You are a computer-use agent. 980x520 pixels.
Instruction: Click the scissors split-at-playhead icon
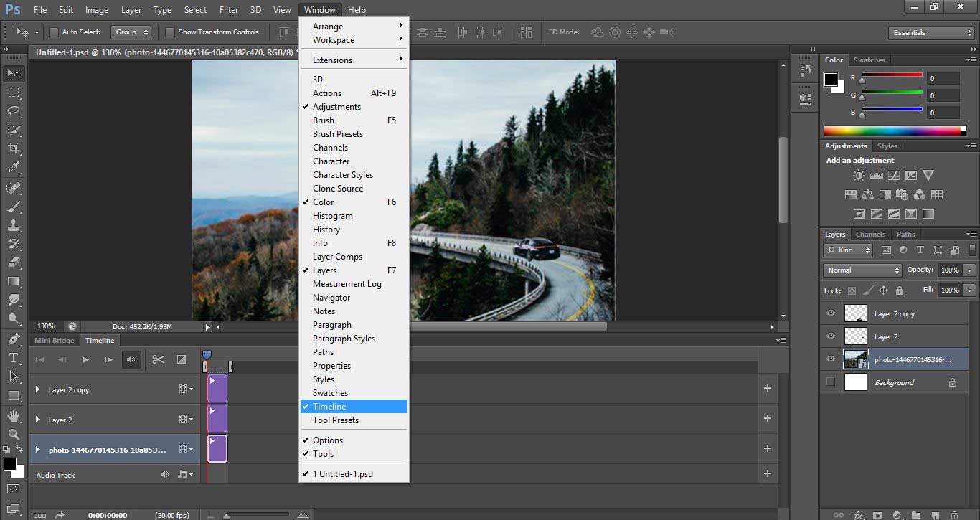pyautogui.click(x=159, y=359)
